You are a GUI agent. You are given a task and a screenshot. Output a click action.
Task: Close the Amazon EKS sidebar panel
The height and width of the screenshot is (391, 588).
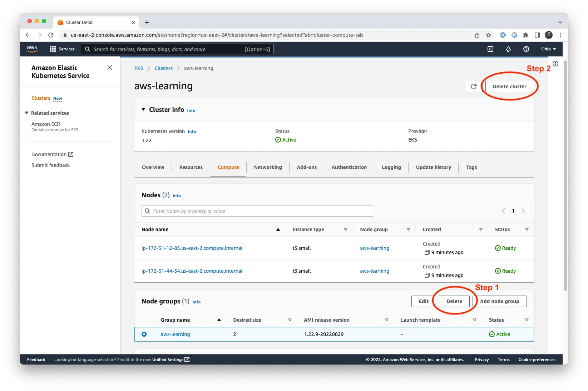tap(110, 68)
